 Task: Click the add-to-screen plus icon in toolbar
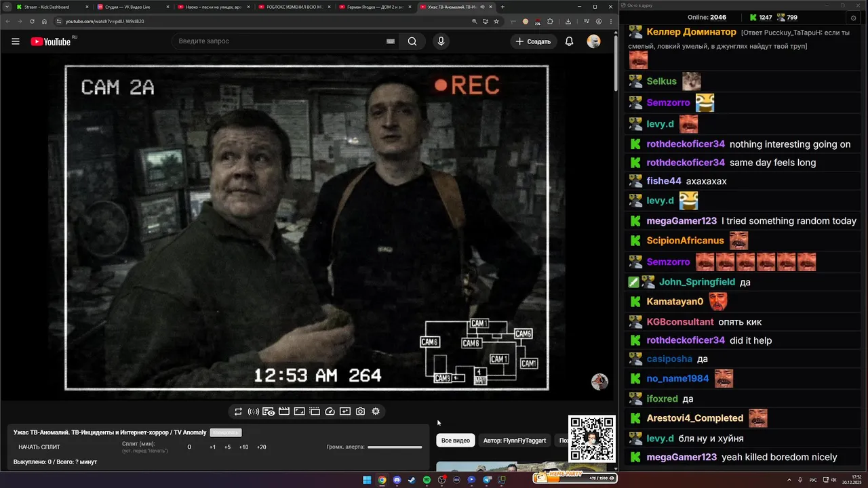(345, 411)
